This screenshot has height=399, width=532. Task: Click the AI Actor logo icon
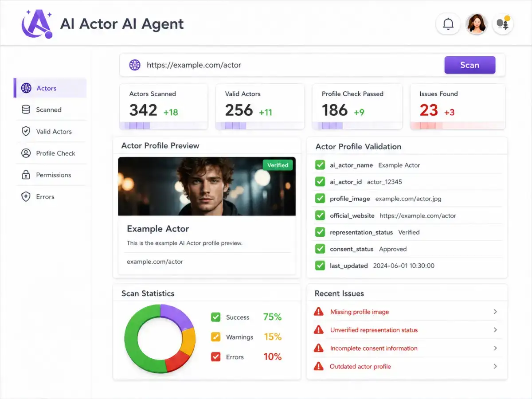pyautogui.click(x=37, y=23)
